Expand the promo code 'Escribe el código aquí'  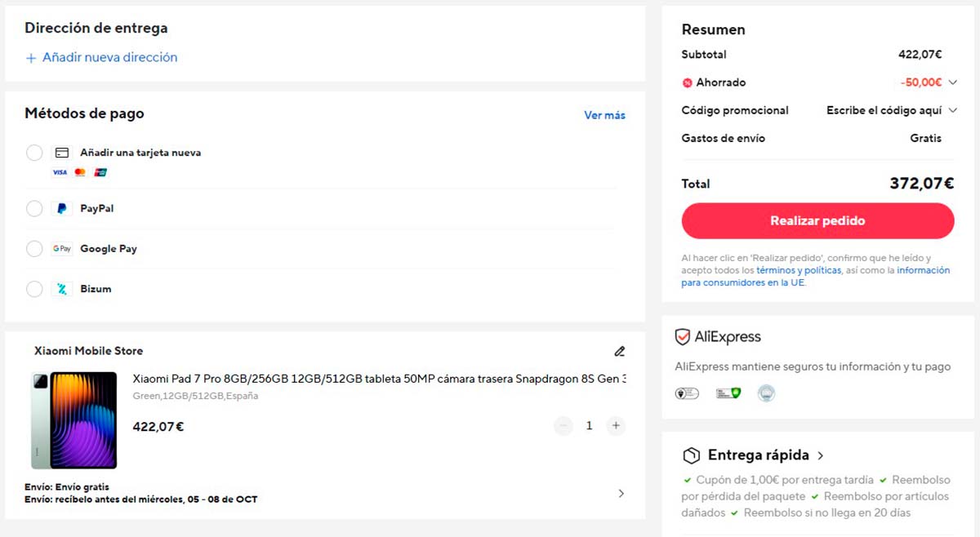click(x=890, y=110)
